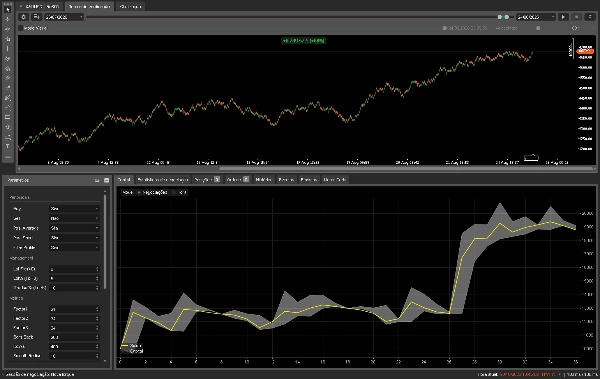Start the backtest with the play button
Viewport: 600px width, 379px height.
[563, 17]
